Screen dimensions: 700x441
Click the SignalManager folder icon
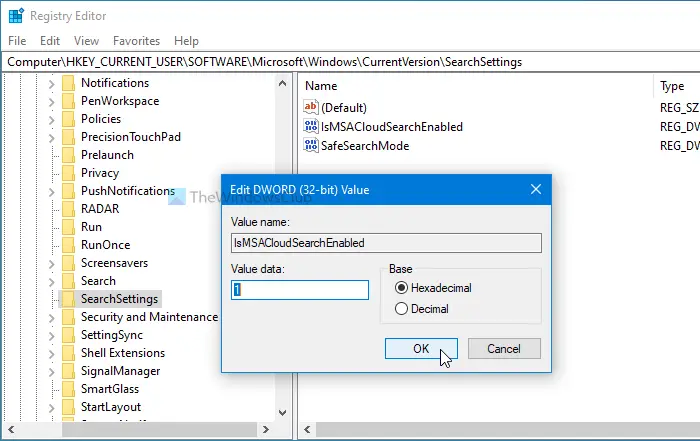click(68, 371)
